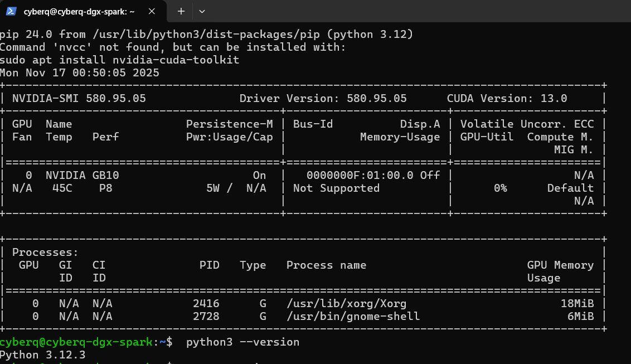Expand the new tab profiles dropdown chevron
Viewport: 631px width, 364px height.
coord(202,11)
